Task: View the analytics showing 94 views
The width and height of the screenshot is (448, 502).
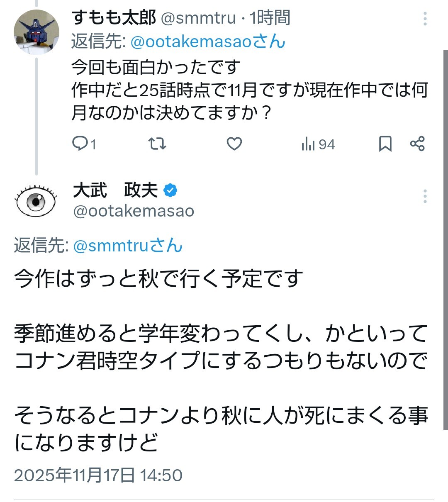Action: pyautogui.click(x=318, y=144)
